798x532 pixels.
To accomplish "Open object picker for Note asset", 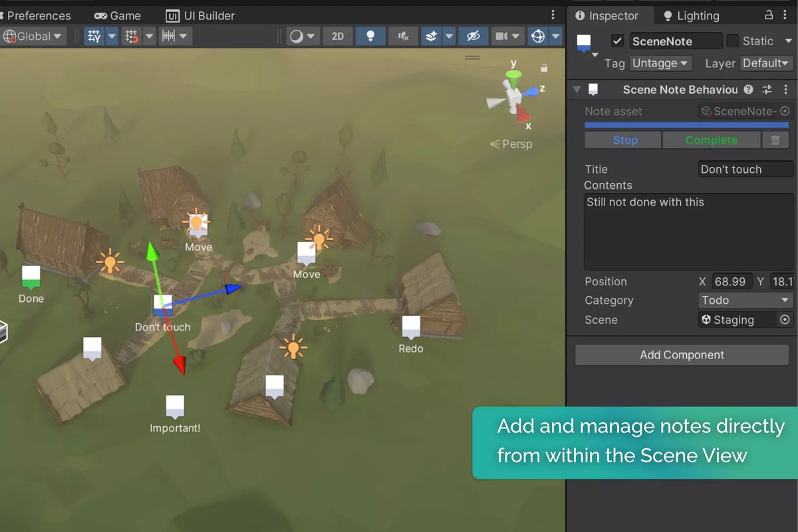I will click(x=785, y=111).
